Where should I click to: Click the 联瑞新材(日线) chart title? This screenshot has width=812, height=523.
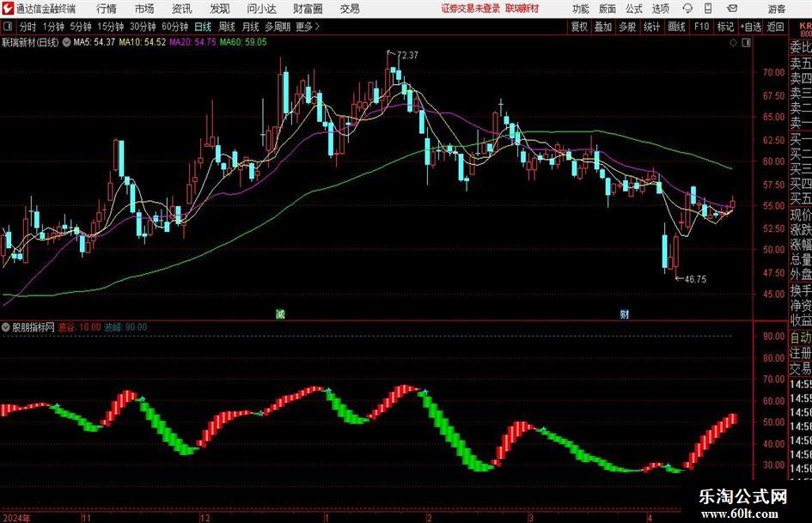point(31,42)
